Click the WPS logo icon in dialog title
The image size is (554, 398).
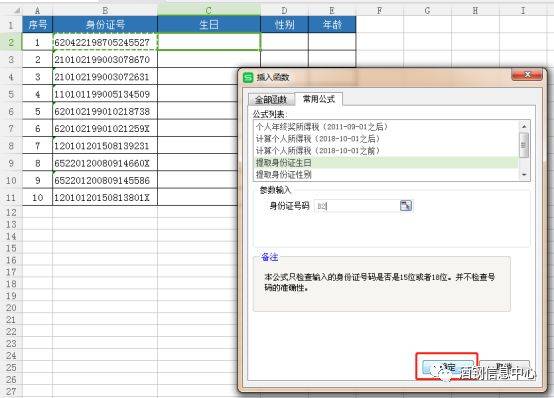[248, 77]
